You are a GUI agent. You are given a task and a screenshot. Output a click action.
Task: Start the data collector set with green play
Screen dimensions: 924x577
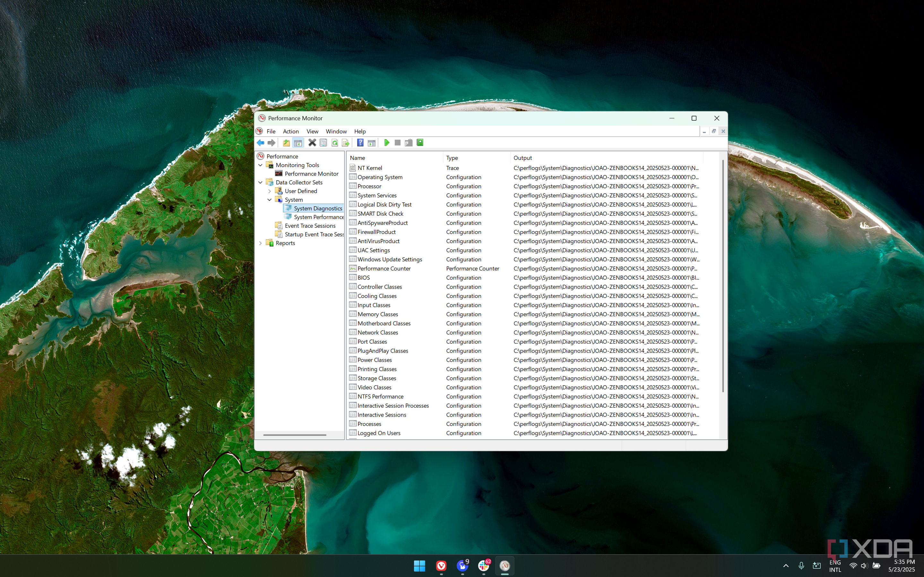click(386, 143)
